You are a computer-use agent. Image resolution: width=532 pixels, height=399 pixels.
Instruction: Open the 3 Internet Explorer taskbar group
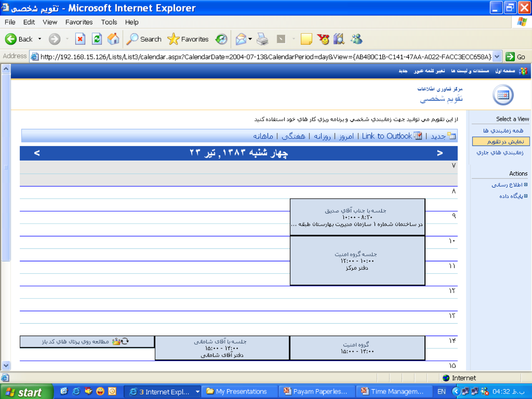(163, 392)
